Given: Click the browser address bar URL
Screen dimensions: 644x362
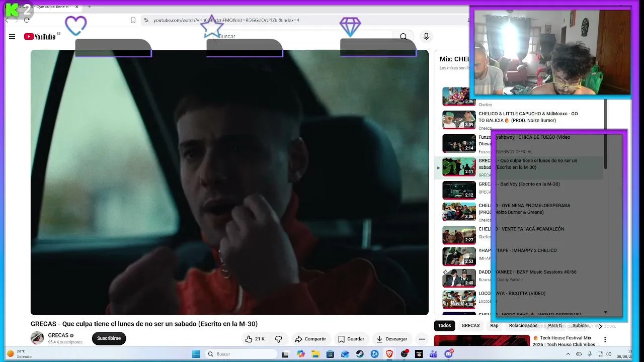Looking at the screenshot, I should 226,20.
